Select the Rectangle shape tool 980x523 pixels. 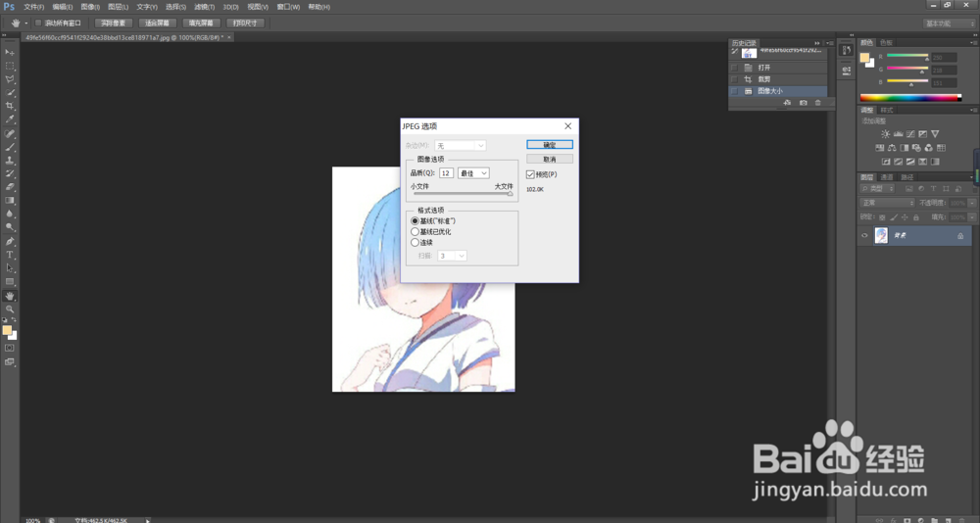coord(10,282)
